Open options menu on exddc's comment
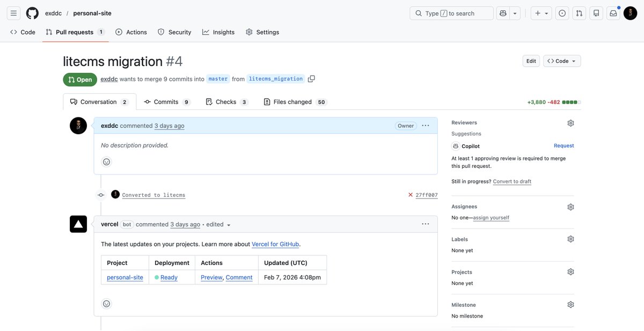Screen dimensions: 644x331 [x=426, y=126]
